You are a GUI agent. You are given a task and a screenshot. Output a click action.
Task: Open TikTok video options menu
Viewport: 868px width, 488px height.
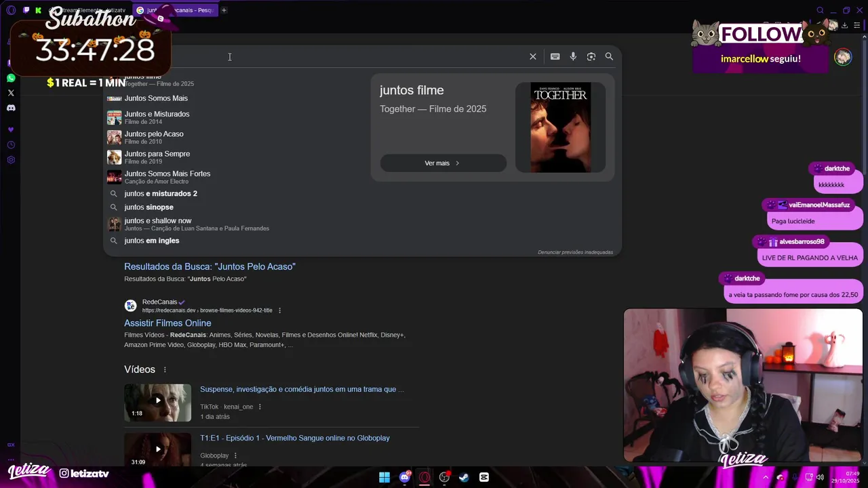[260, 407]
